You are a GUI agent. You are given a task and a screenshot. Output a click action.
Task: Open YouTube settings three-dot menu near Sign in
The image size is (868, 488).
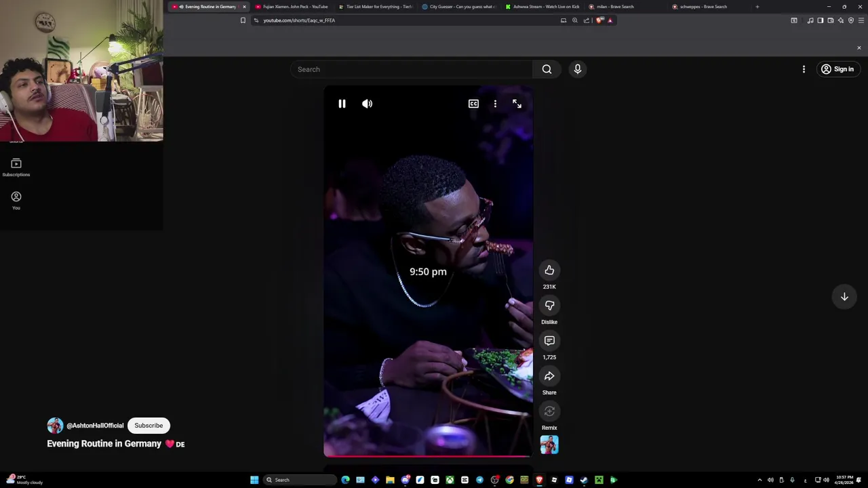(804, 69)
